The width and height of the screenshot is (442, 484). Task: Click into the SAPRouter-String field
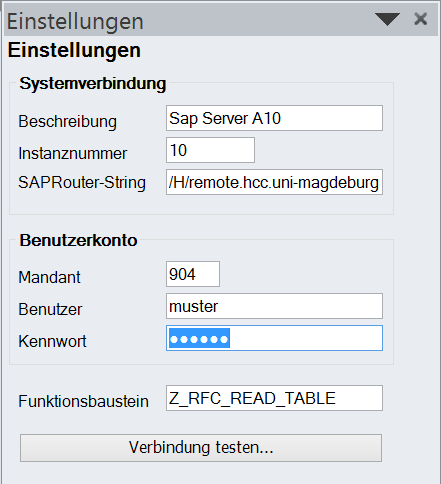coord(274,182)
